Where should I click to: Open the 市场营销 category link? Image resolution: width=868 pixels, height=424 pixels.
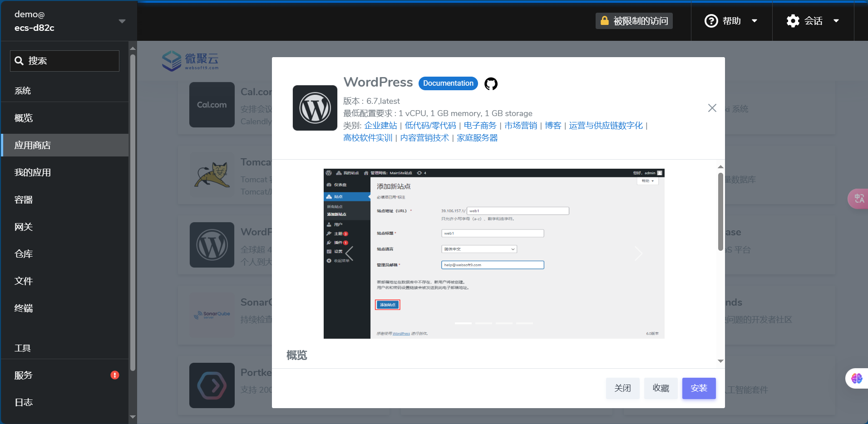click(521, 126)
